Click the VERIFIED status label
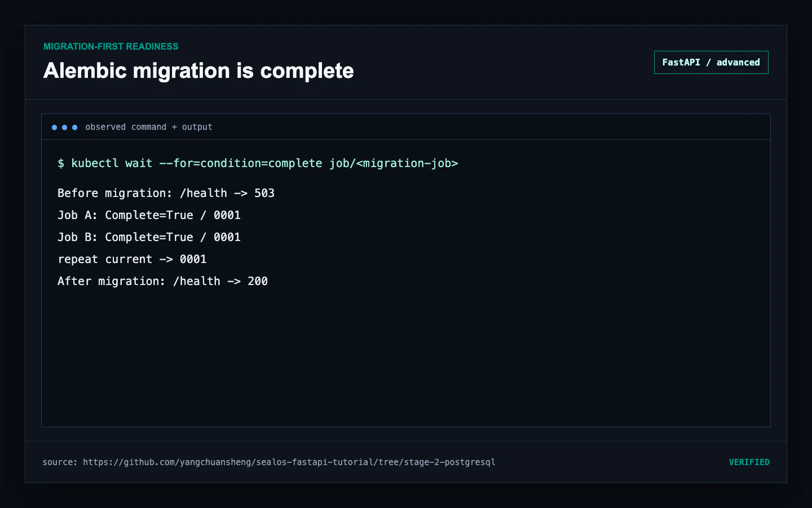Screen dimensions: 812x508 pos(749,462)
